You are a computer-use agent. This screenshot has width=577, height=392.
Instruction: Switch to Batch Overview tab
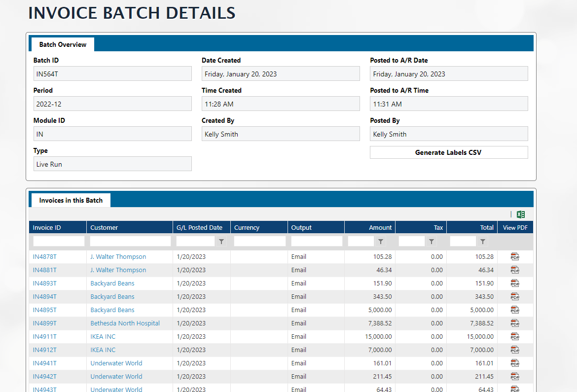(x=63, y=44)
